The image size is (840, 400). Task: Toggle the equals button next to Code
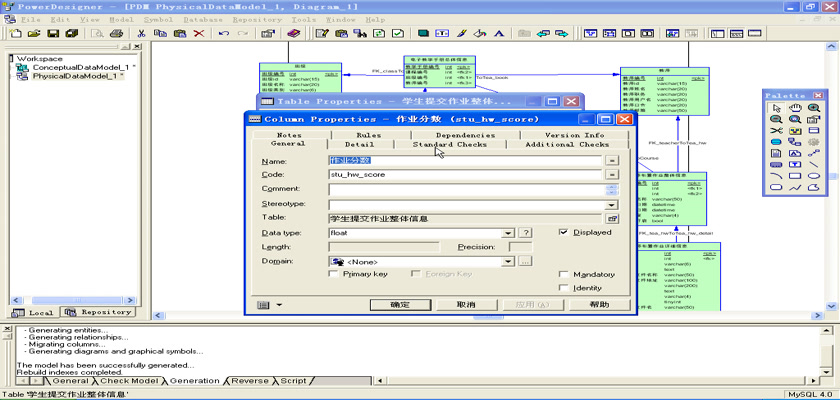click(x=612, y=175)
